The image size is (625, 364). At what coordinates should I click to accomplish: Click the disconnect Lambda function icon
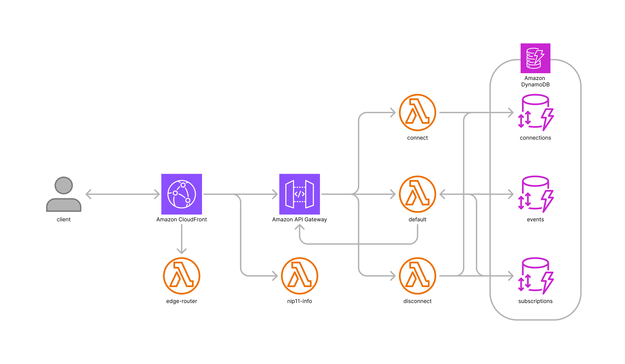417,276
